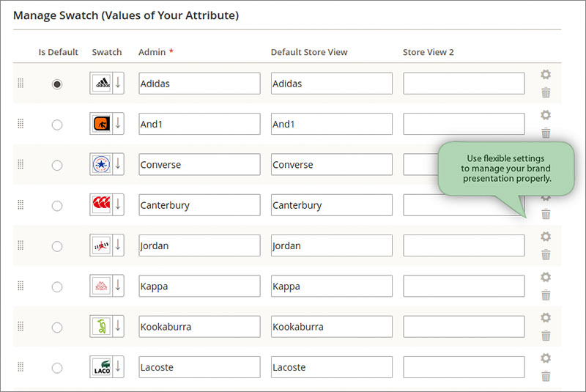This screenshot has width=586, height=392.
Task: Click the Converse logo swatch image
Action: click(101, 164)
